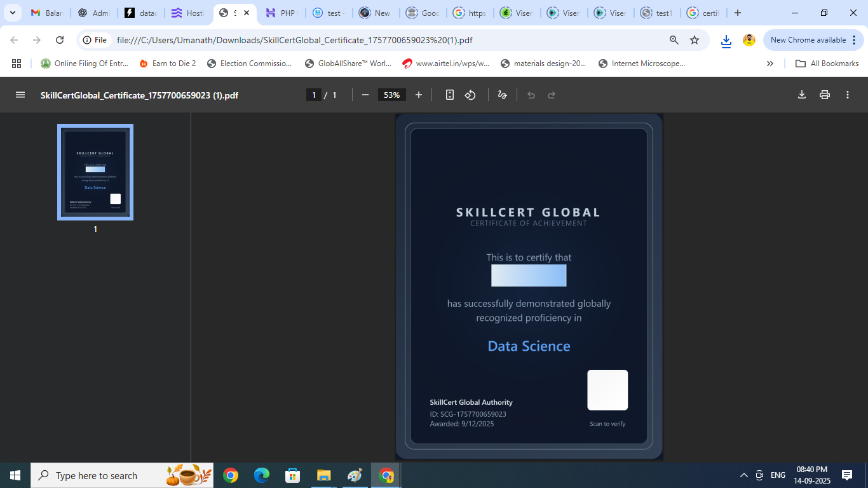868x488 pixels.
Task: Open the All Bookmarks folder
Action: point(827,64)
